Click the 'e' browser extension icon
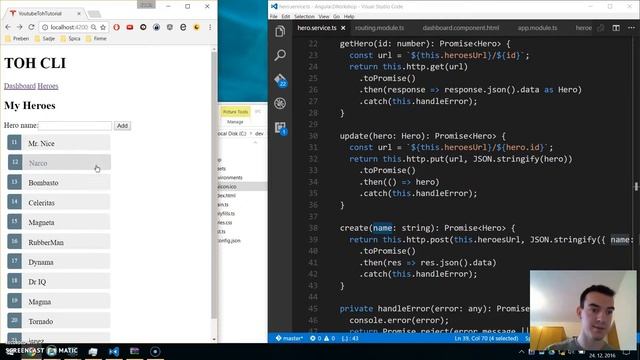Viewport: 640px width, 360px height. coord(183,27)
